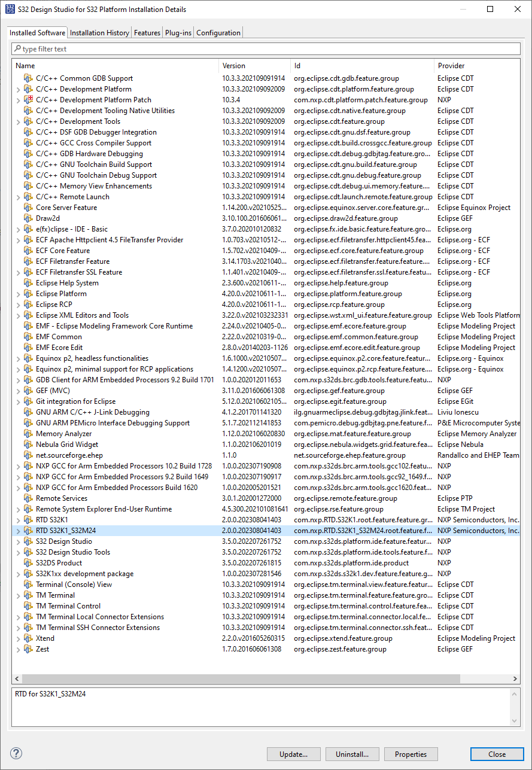The image size is (532, 770).
Task: Click the feature icon next to Draw2d
Action: 28,218
